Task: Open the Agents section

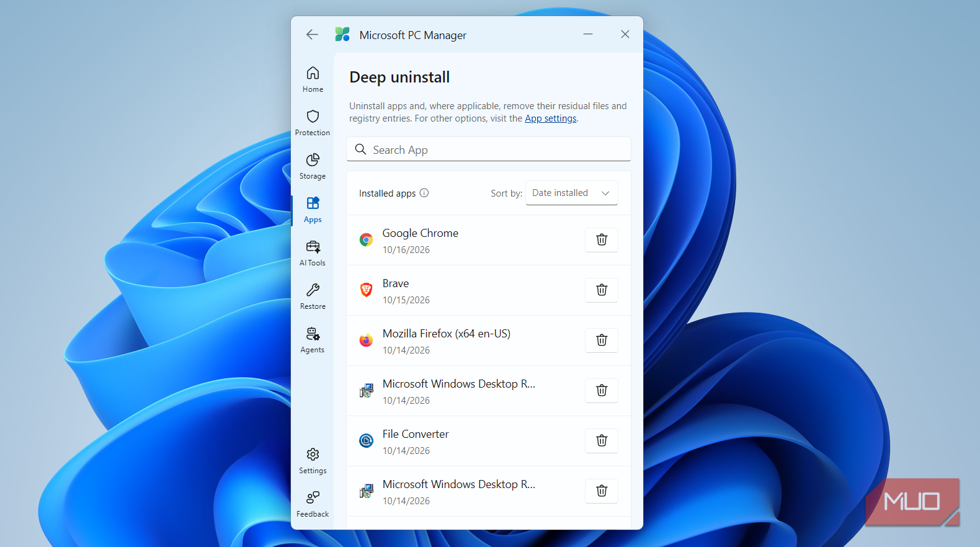Action: click(313, 340)
